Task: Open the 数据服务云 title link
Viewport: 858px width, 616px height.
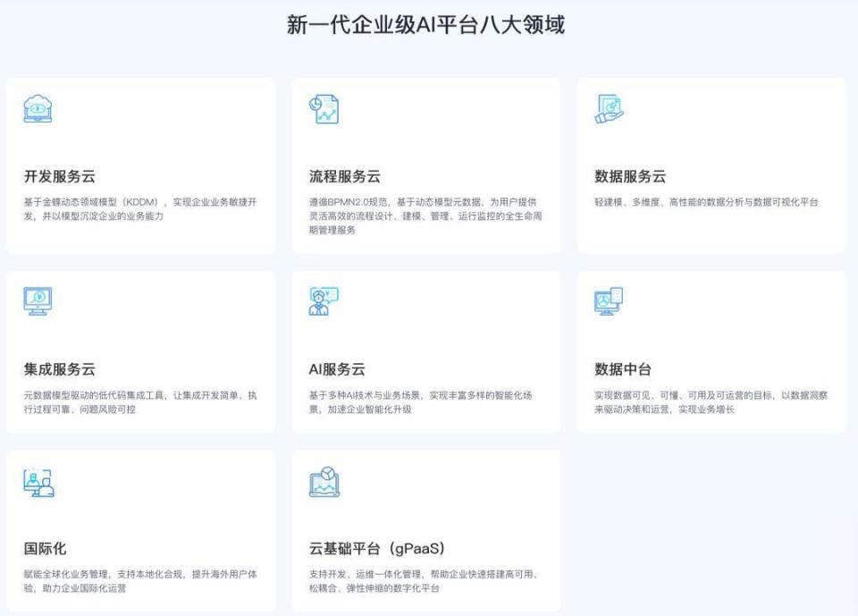Action: point(630,176)
